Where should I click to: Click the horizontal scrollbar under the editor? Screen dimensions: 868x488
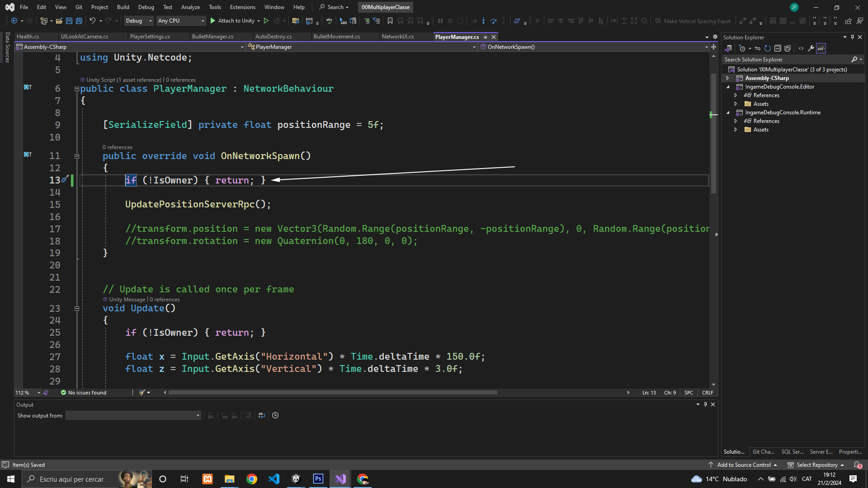pos(333,393)
